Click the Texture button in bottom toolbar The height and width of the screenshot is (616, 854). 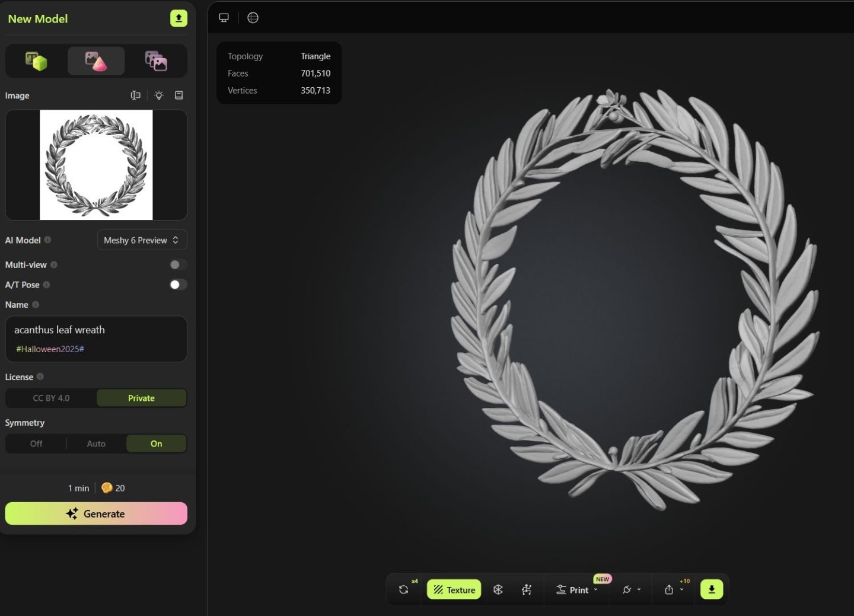pyautogui.click(x=454, y=590)
